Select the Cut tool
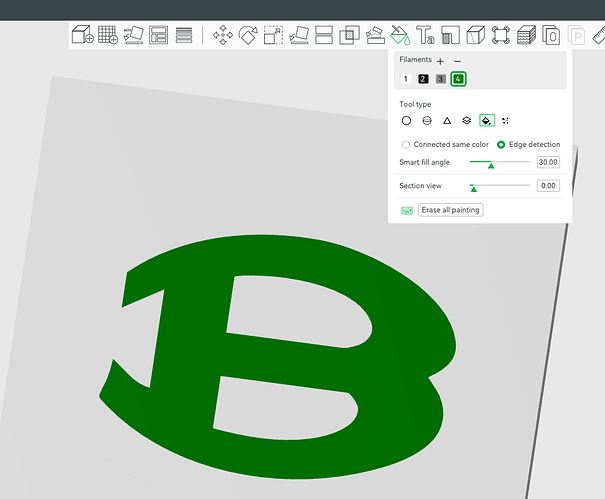Image resolution: width=605 pixels, height=499 pixels. pyautogui.click(x=324, y=35)
